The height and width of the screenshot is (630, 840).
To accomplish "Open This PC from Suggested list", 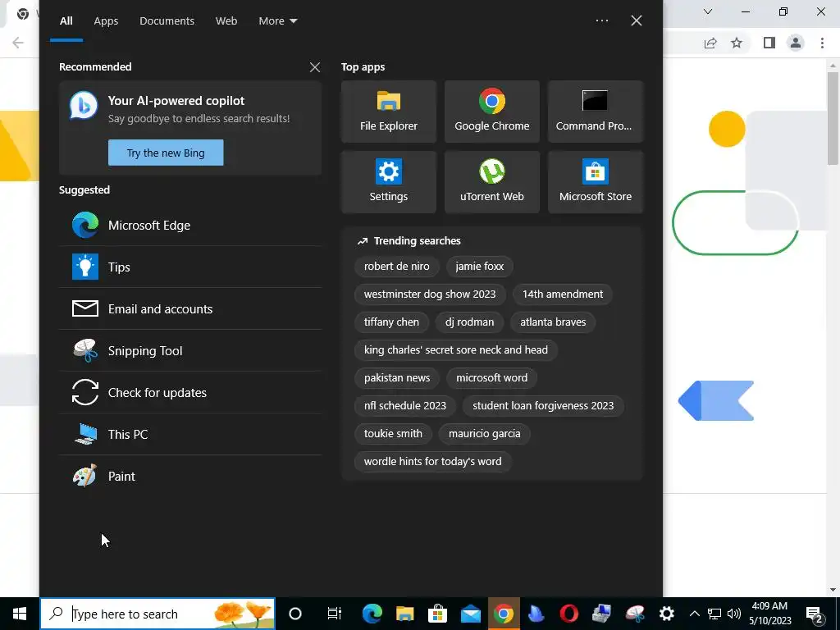I will click(x=190, y=434).
